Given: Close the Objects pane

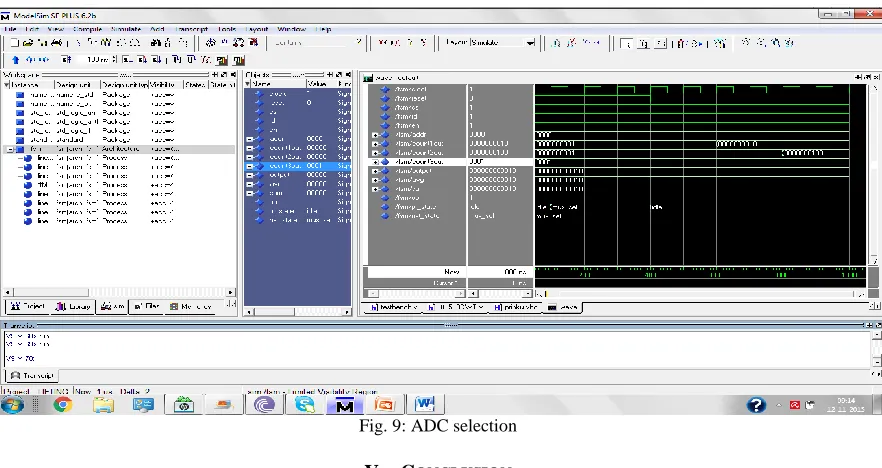Looking at the screenshot, I should pyautogui.click(x=349, y=75).
